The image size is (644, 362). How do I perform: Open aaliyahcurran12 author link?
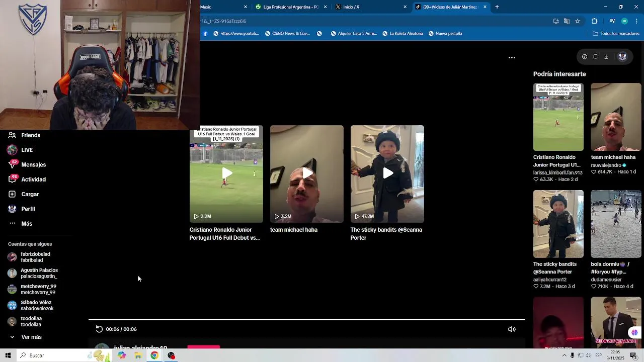[550, 280]
